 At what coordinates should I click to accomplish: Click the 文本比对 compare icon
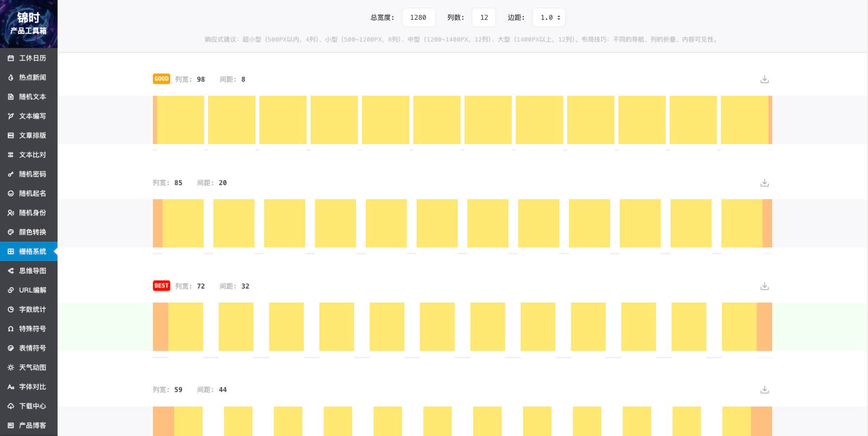[x=11, y=155]
